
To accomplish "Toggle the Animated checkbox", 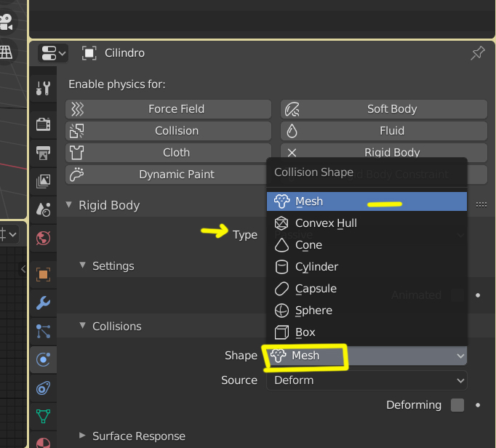I will [x=457, y=295].
